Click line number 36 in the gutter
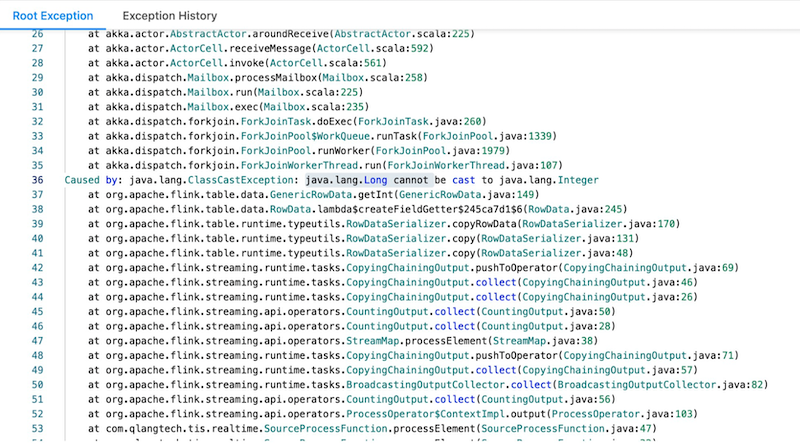This screenshot has height=448, width=800. click(37, 180)
